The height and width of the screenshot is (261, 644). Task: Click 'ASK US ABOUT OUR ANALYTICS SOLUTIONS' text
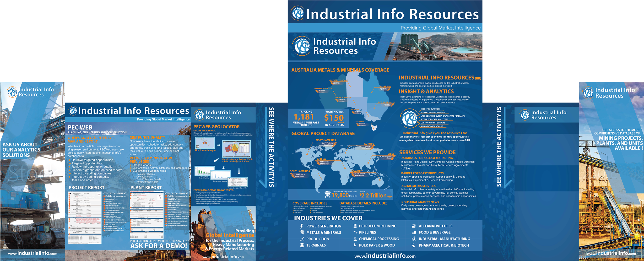pos(21,150)
